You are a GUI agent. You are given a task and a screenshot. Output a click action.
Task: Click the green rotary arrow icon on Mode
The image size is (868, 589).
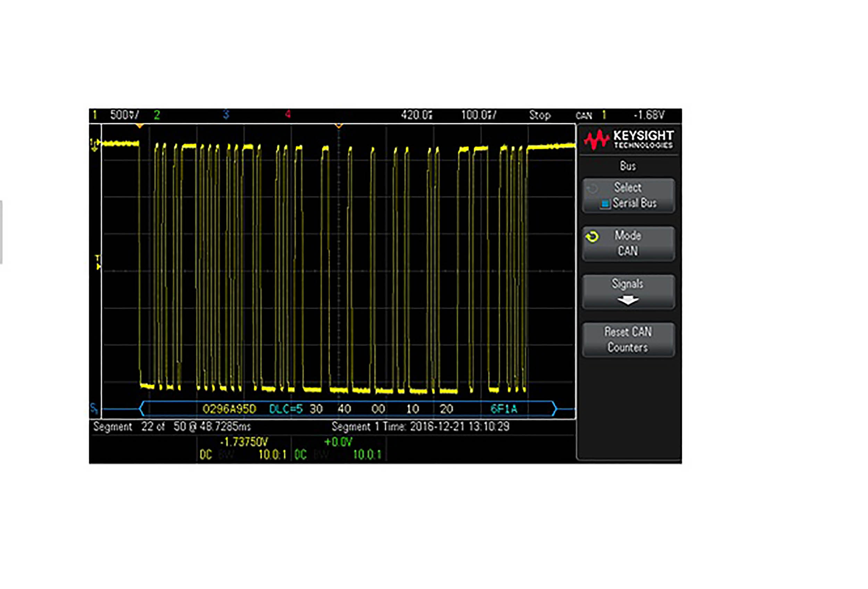pos(592,237)
